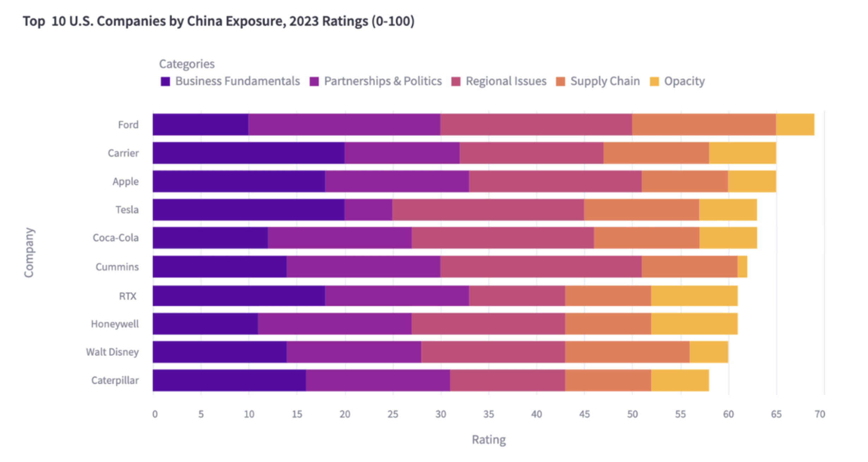Select Ford's Opacity bar segment
This screenshot has width=868, height=462.
pyautogui.click(x=795, y=124)
